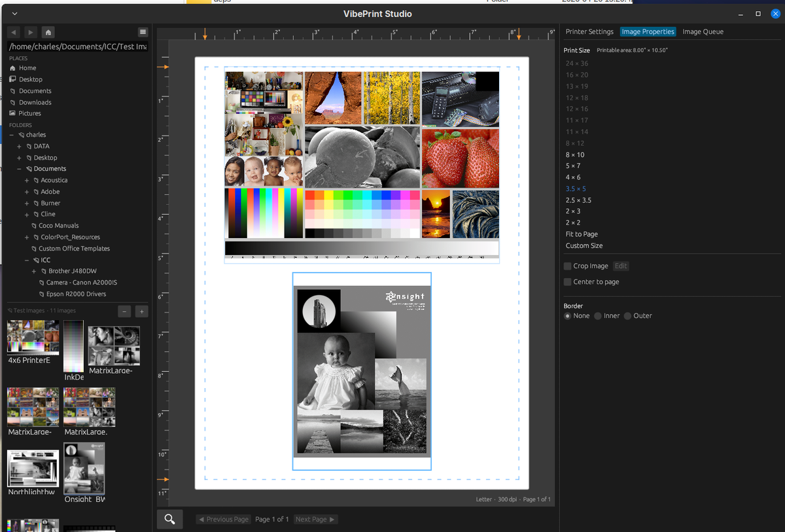The width and height of the screenshot is (785, 532).
Task: Open the file browser hamburger menu
Action: (x=143, y=32)
